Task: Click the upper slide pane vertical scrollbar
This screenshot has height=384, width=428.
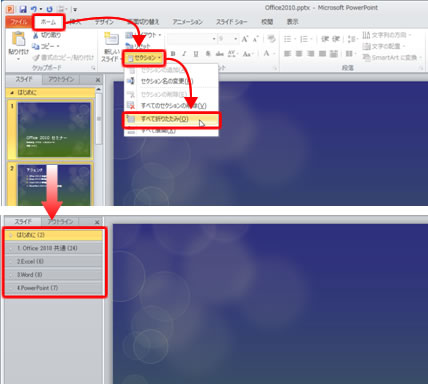Action: (99, 120)
